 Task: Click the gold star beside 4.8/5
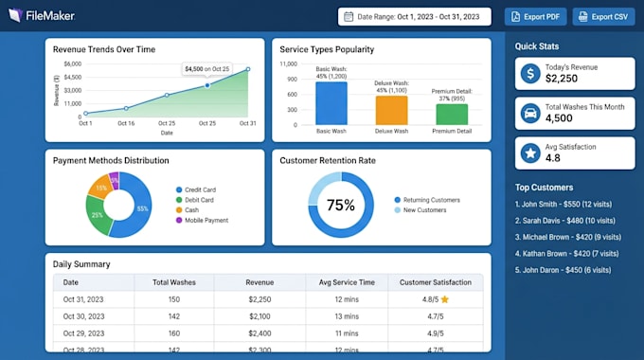(445, 299)
